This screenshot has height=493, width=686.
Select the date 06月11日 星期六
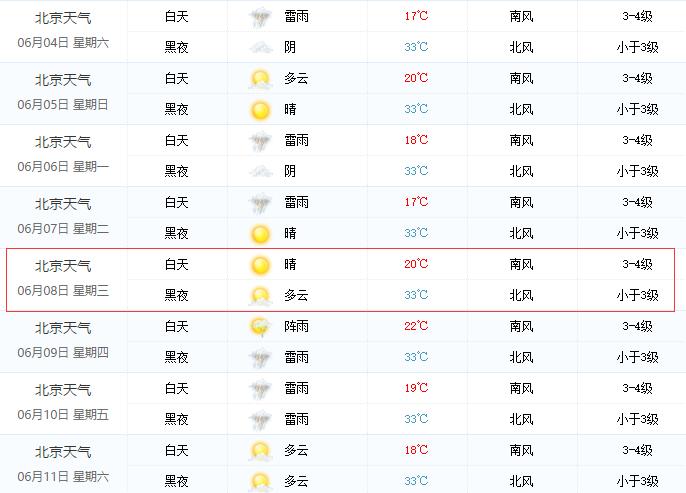[x=63, y=477]
